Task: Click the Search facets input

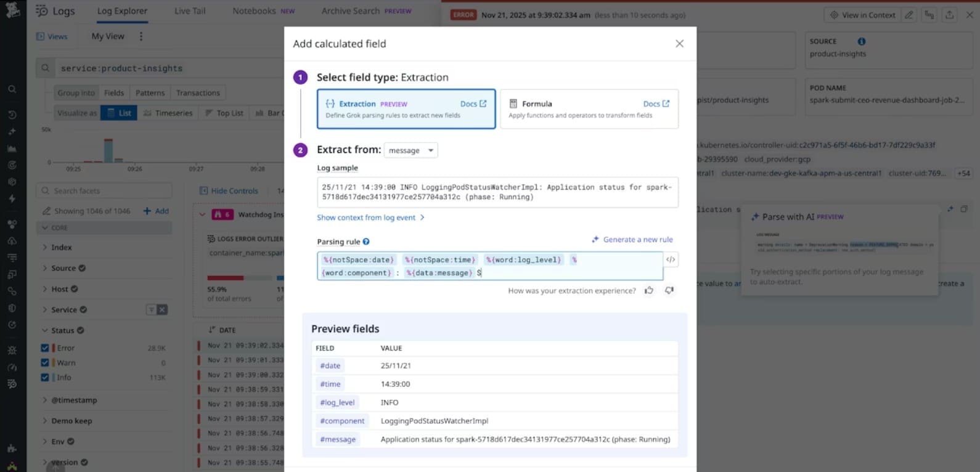Action: 104,191
